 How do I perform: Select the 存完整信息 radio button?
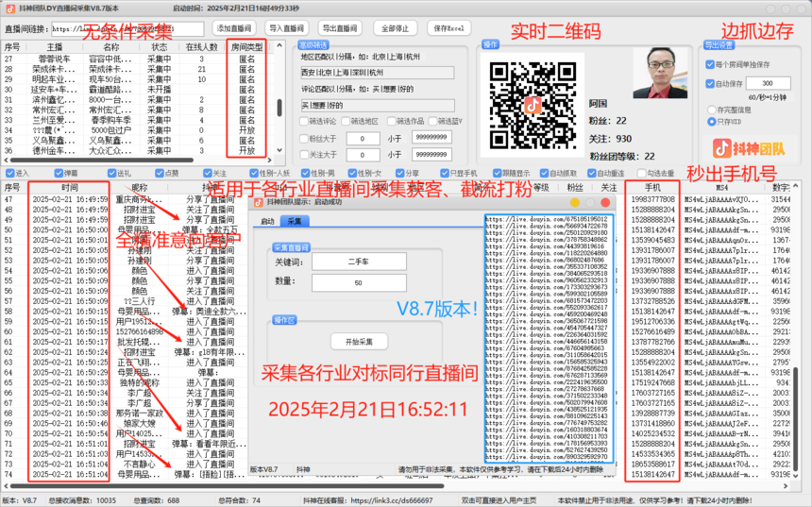(x=712, y=110)
